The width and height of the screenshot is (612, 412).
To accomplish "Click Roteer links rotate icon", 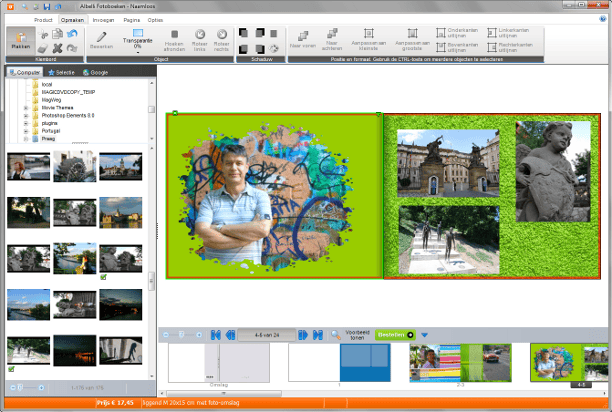I will (199, 35).
